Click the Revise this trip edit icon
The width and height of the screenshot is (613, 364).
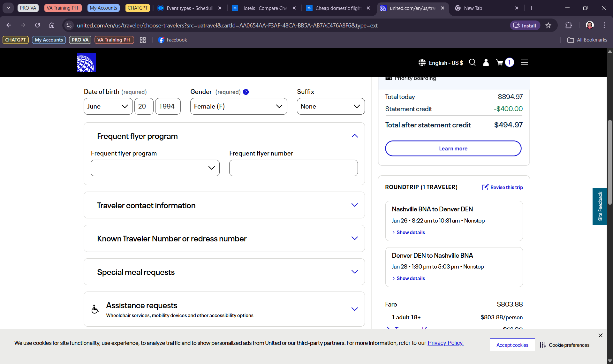(485, 187)
